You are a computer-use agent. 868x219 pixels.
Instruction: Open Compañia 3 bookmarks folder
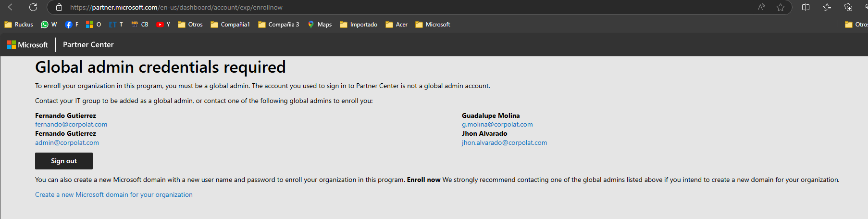279,25
